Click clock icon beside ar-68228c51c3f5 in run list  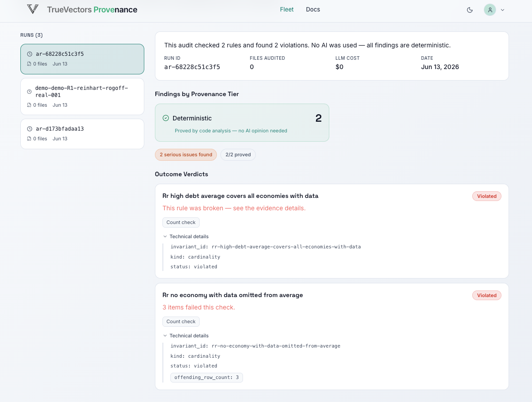point(30,54)
